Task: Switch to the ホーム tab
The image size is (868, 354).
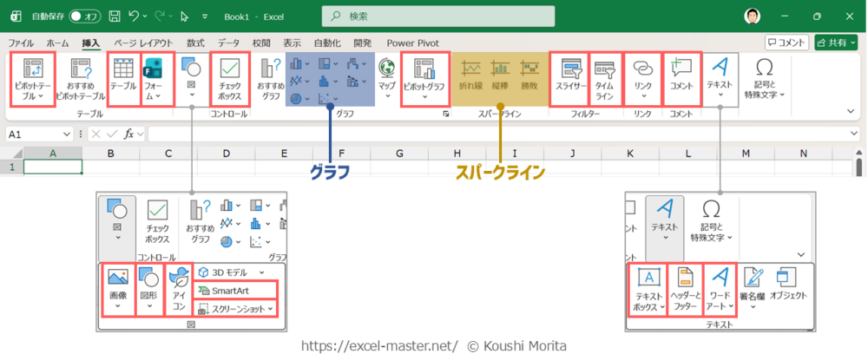Action: 57,43
